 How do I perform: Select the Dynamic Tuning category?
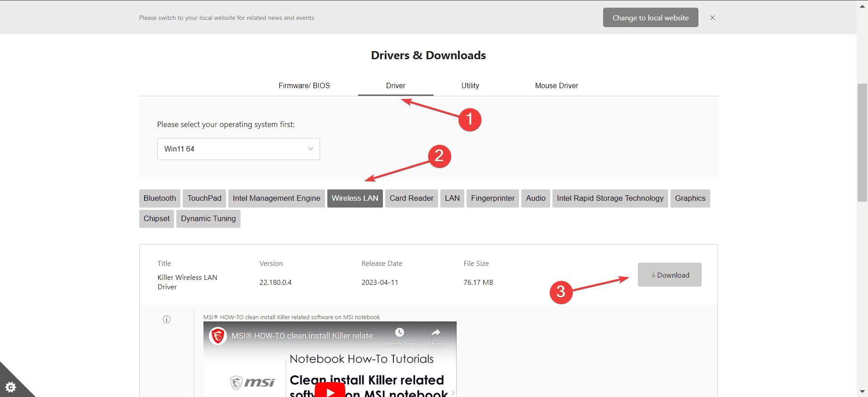208,219
